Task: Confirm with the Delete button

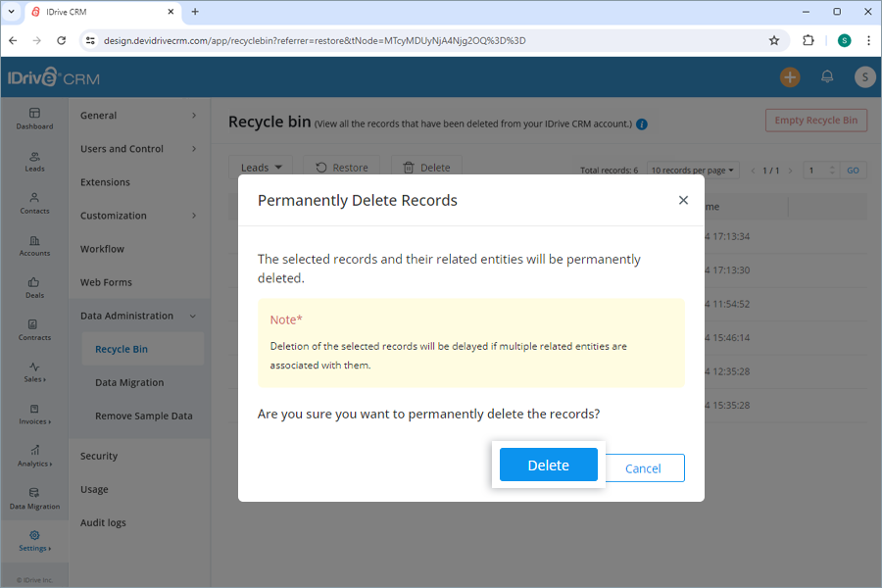Action: click(548, 465)
